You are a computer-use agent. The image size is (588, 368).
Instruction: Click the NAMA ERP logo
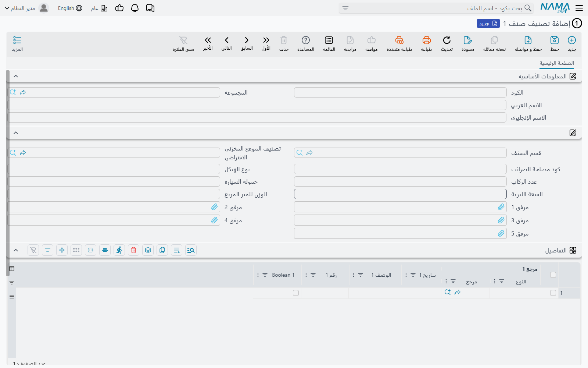(x=555, y=8)
